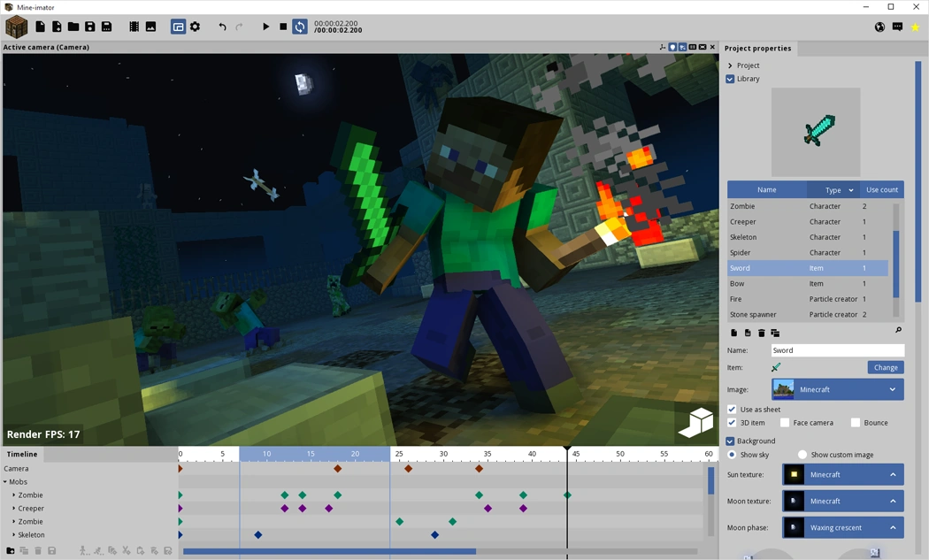Click the export movie film icon
The height and width of the screenshot is (560, 929).
click(x=134, y=27)
